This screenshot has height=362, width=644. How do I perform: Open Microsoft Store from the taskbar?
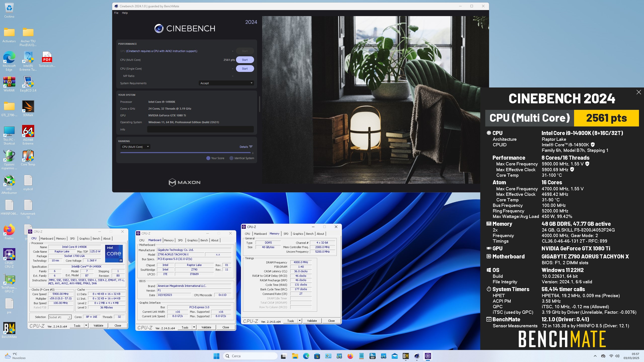point(317,356)
